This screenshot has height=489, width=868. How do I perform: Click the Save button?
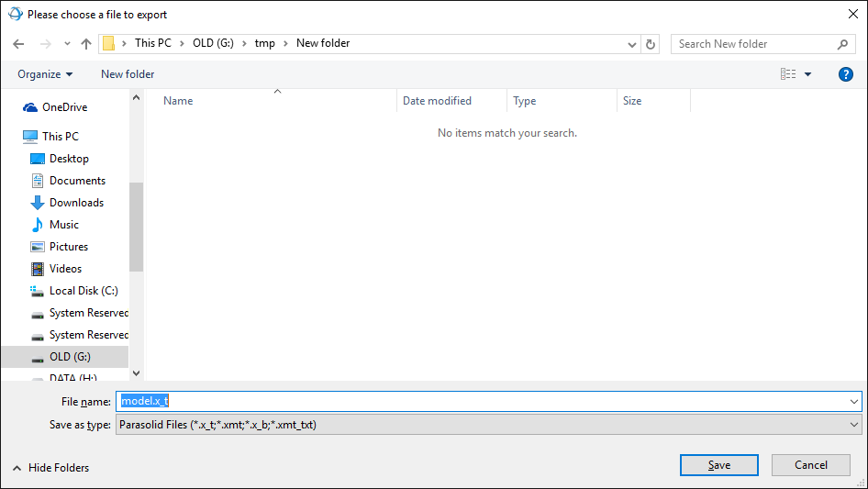click(x=718, y=465)
